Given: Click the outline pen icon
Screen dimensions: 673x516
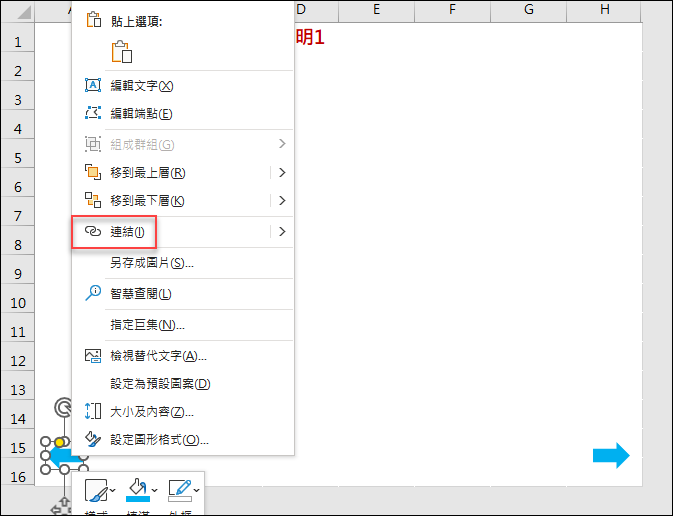Looking at the screenshot, I should click(180, 490).
